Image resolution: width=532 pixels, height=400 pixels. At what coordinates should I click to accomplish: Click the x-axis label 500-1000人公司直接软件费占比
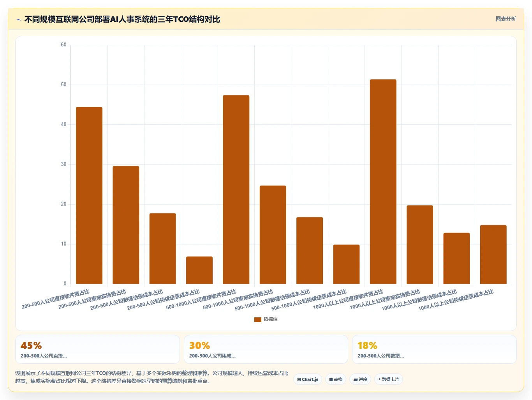pos(201,299)
